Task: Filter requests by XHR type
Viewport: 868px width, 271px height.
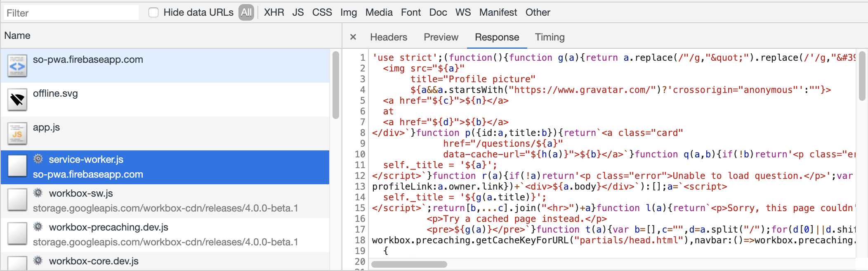Action: pos(274,12)
